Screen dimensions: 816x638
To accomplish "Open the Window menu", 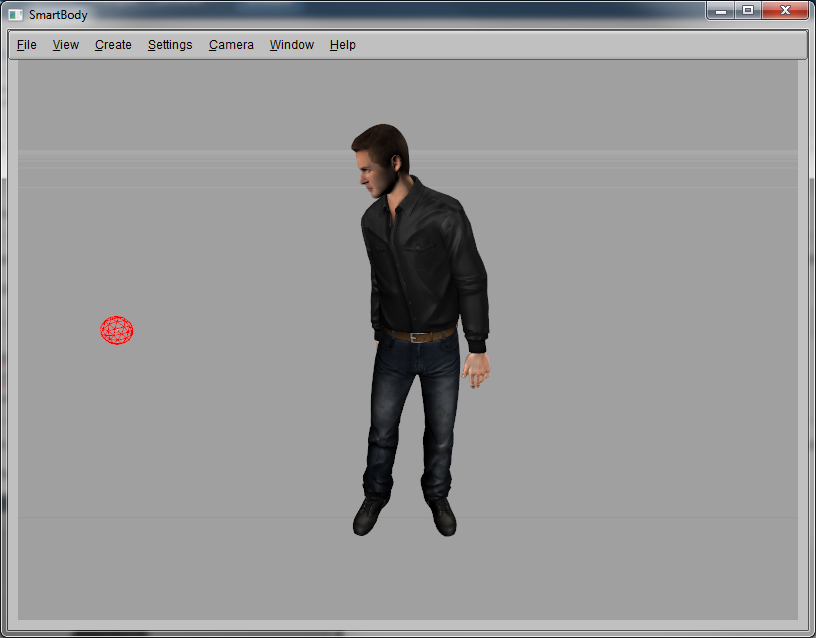I will 291,45.
